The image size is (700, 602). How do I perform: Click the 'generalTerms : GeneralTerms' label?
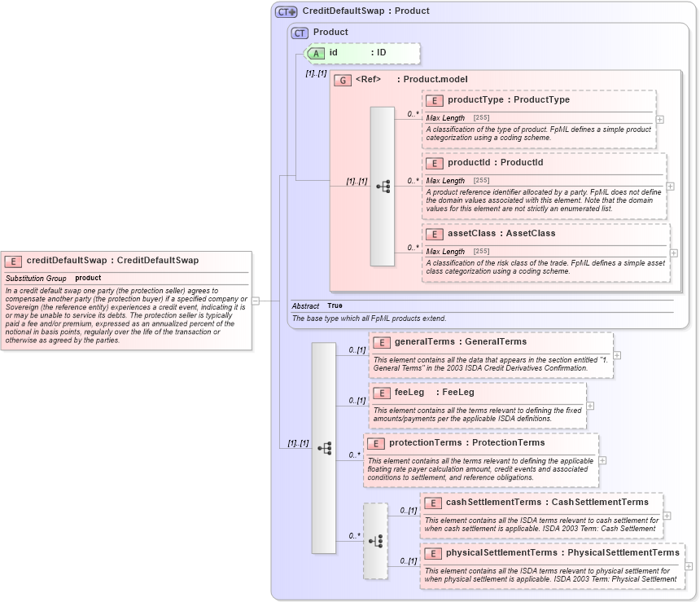tap(460, 342)
